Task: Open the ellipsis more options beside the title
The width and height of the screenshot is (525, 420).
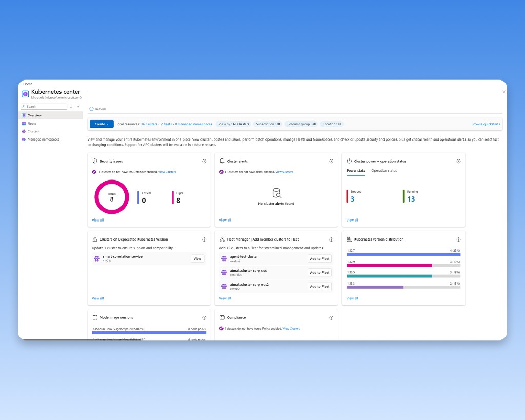Action: (x=88, y=92)
